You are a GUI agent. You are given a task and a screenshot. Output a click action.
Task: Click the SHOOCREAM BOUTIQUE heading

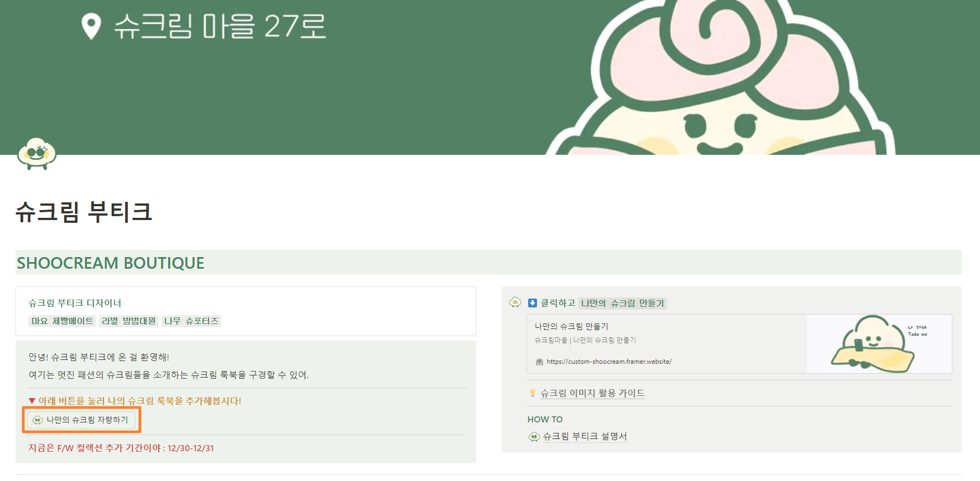tap(111, 263)
